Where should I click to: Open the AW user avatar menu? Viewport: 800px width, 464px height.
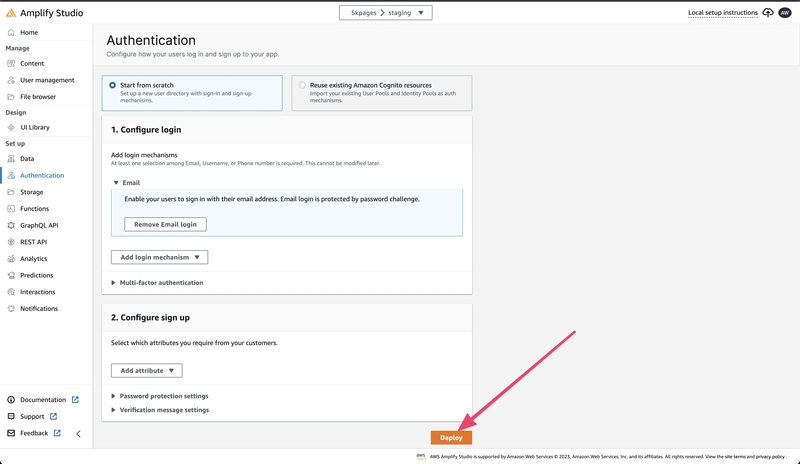point(785,13)
